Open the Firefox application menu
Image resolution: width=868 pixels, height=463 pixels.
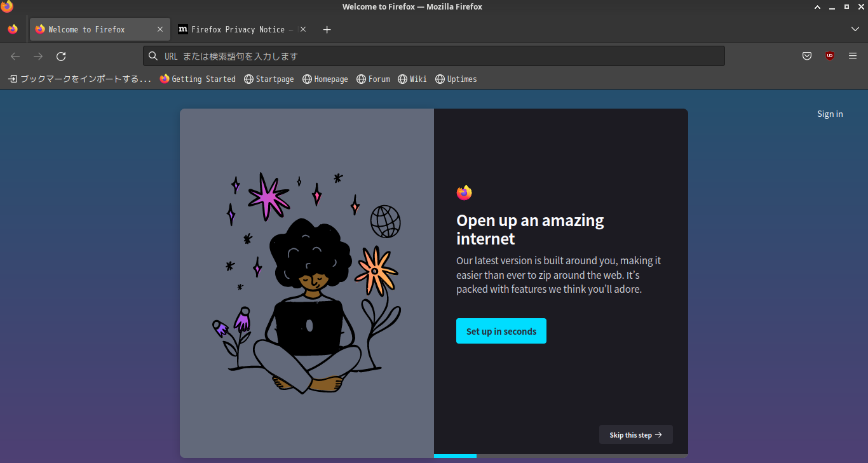tap(853, 56)
